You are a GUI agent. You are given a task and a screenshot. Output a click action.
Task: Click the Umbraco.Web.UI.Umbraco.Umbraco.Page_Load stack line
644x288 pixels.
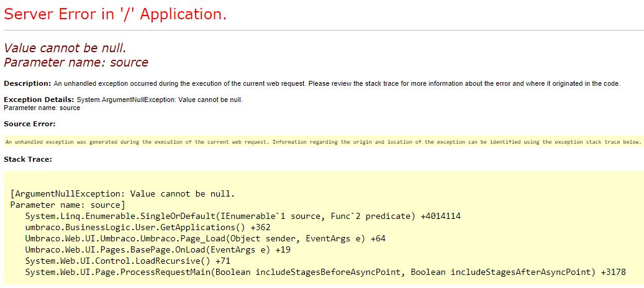click(x=206, y=238)
